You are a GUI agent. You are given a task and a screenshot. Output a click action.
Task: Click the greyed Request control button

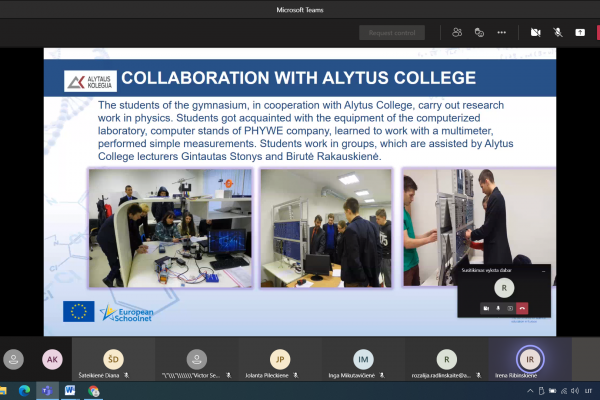point(392,33)
